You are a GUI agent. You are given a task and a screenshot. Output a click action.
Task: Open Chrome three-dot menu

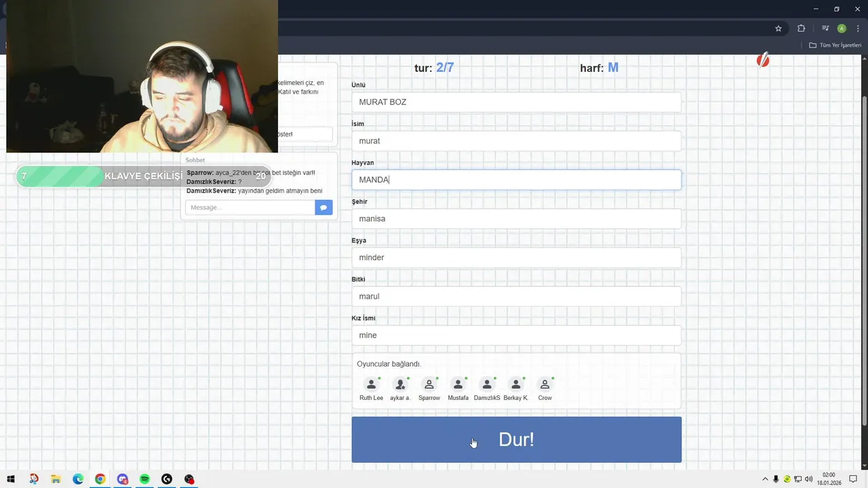(858, 28)
